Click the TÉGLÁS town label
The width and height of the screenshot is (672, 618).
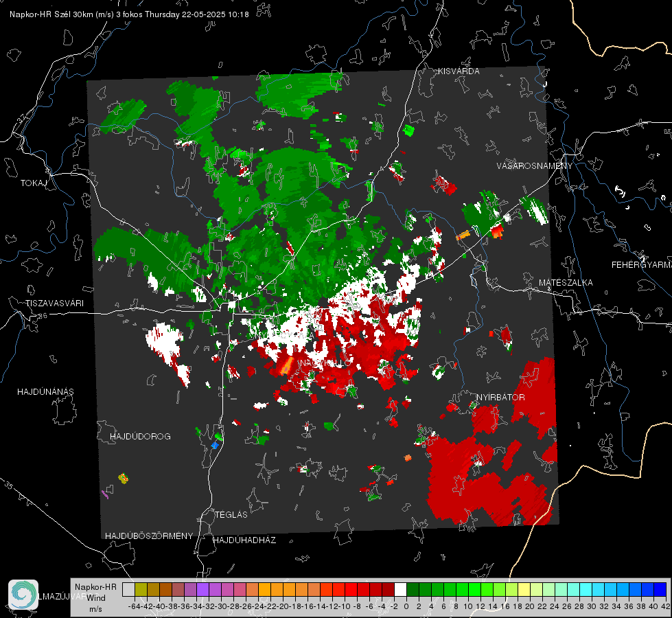[231, 515]
